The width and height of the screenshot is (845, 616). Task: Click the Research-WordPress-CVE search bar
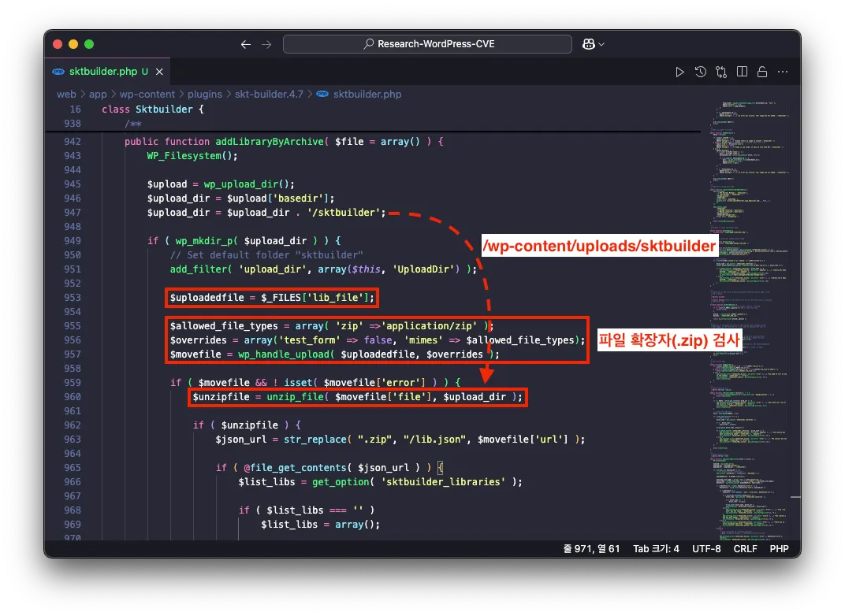(427, 44)
